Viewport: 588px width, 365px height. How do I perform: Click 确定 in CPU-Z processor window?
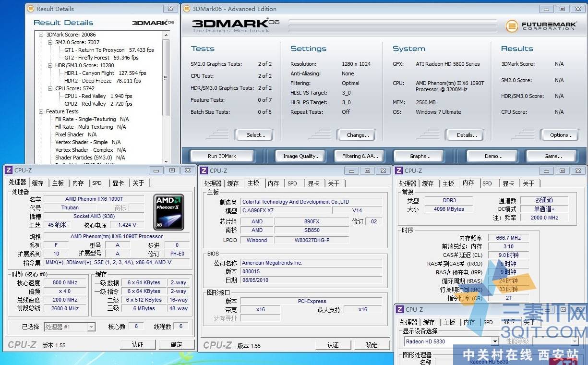pyautogui.click(x=177, y=344)
